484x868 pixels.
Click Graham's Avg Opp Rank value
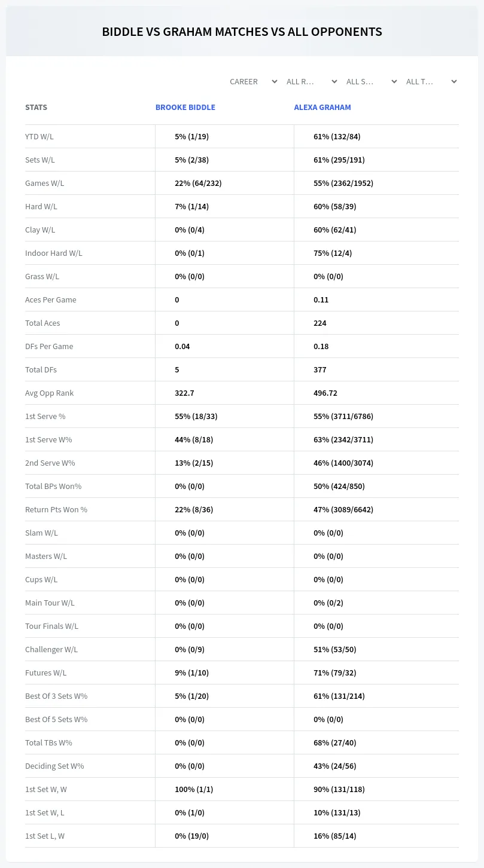[325, 393]
